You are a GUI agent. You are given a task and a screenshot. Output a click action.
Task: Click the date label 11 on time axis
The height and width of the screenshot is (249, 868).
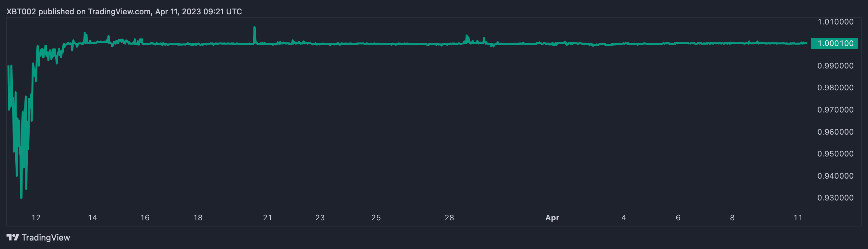tap(798, 218)
